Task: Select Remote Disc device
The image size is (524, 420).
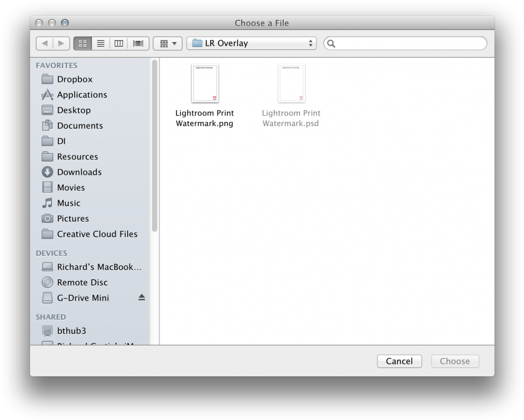Action: [x=82, y=282]
